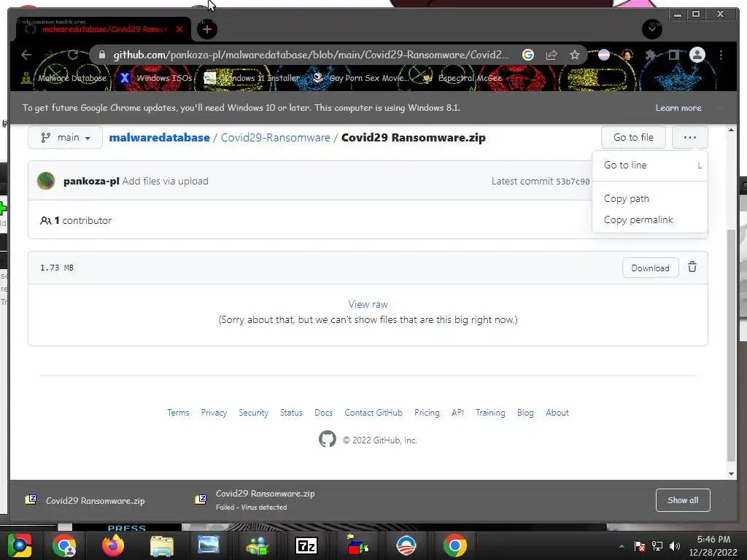The width and height of the screenshot is (747, 560).
Task: Open Firefox from the taskbar
Action: [x=113, y=545]
